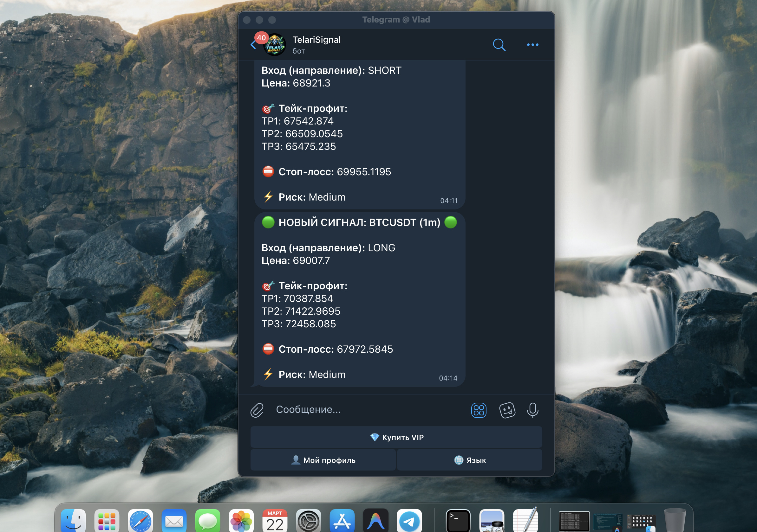
Task: Open Terminal from the dock
Action: [458, 521]
